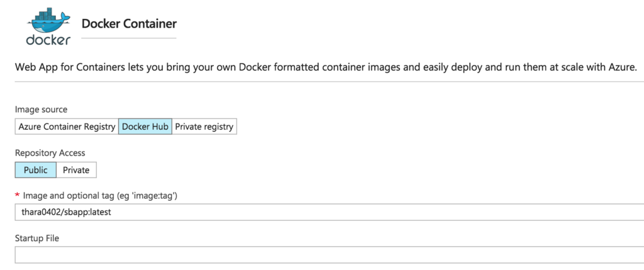Click the Image source label

pos(41,110)
